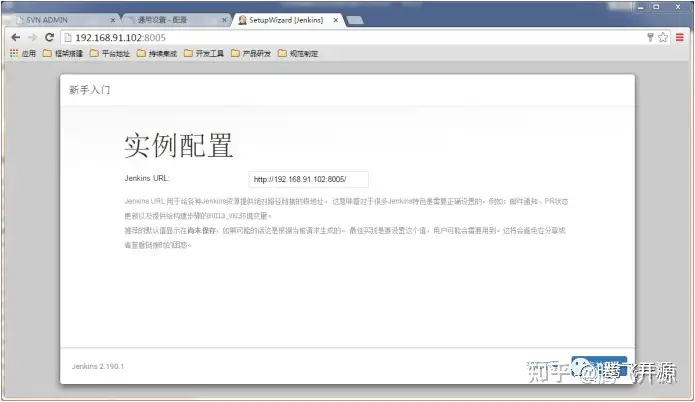The height and width of the screenshot is (402, 695).
Task: Click the blue save button in wizard footer
Action: [x=599, y=367]
